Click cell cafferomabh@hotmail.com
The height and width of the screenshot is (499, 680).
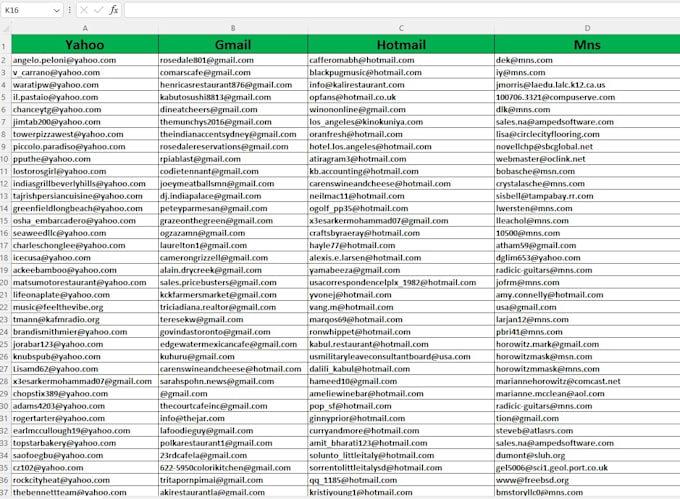[x=401, y=60]
